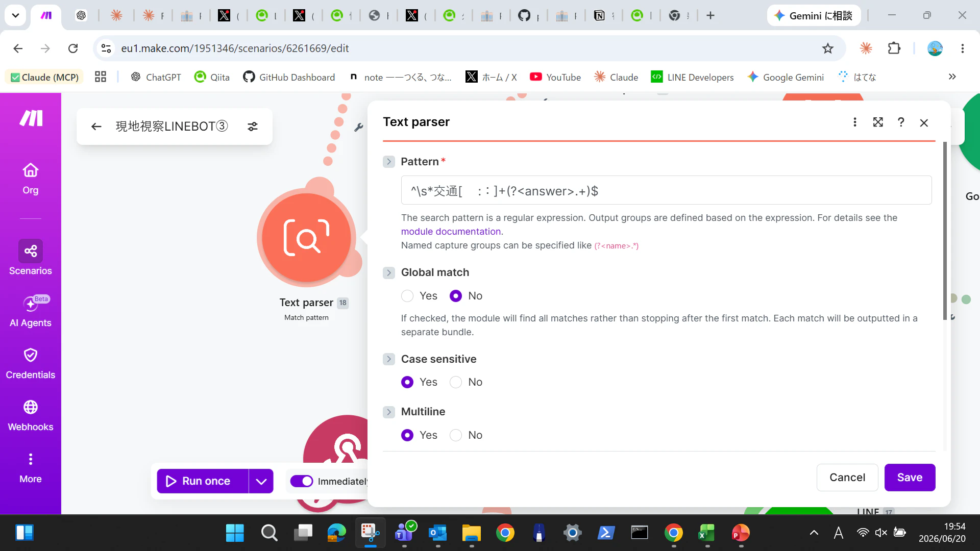Click the Cancel button
This screenshot has width=980, height=551.
tap(847, 478)
